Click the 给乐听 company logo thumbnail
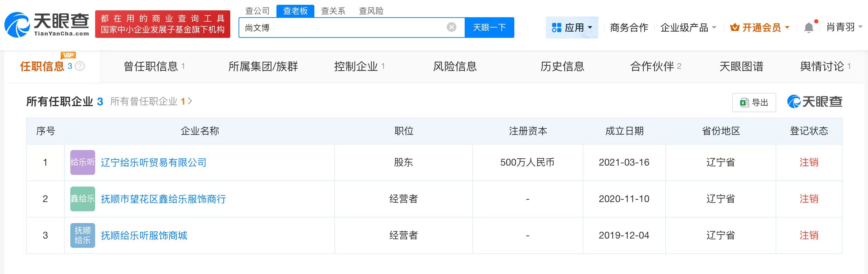 click(x=83, y=162)
